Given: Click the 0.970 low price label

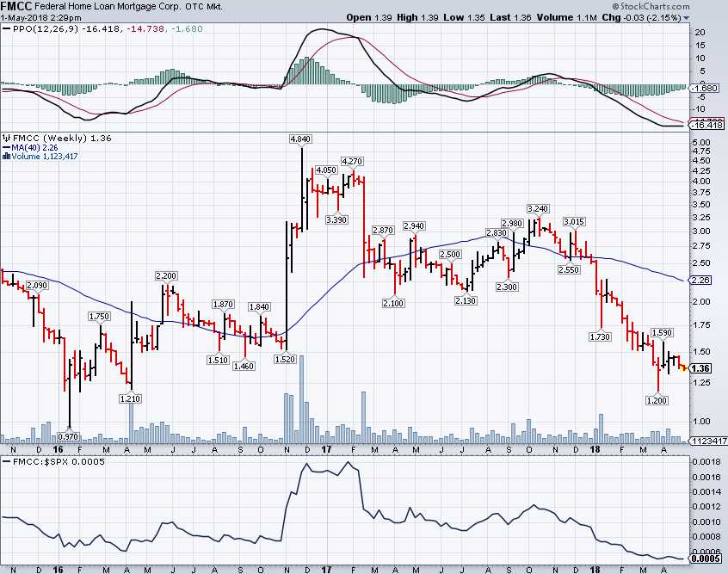Looking at the screenshot, I should coord(69,437).
